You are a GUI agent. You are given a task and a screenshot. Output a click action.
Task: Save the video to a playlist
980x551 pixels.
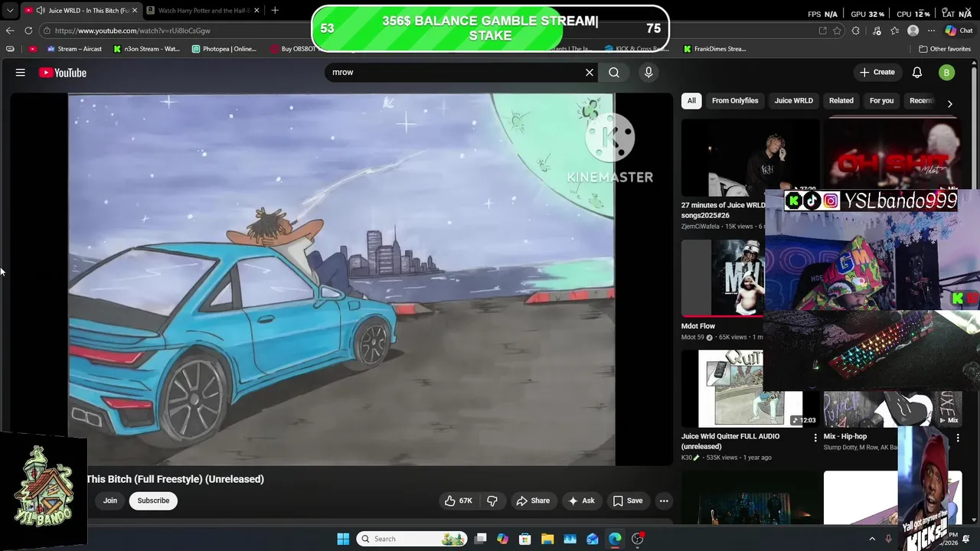click(x=628, y=500)
